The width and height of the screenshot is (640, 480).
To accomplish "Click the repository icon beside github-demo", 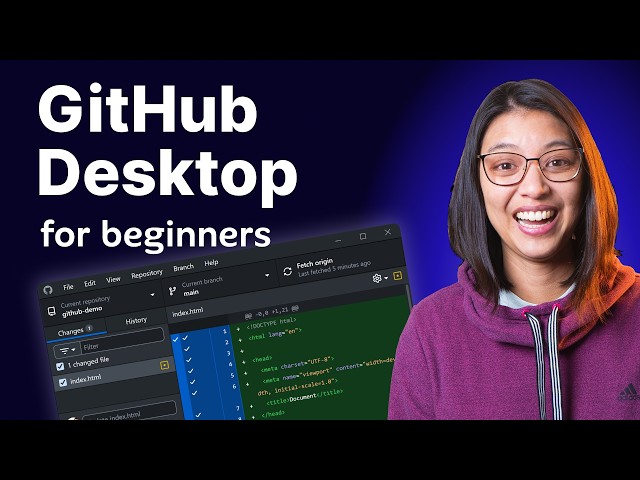I will point(52,311).
